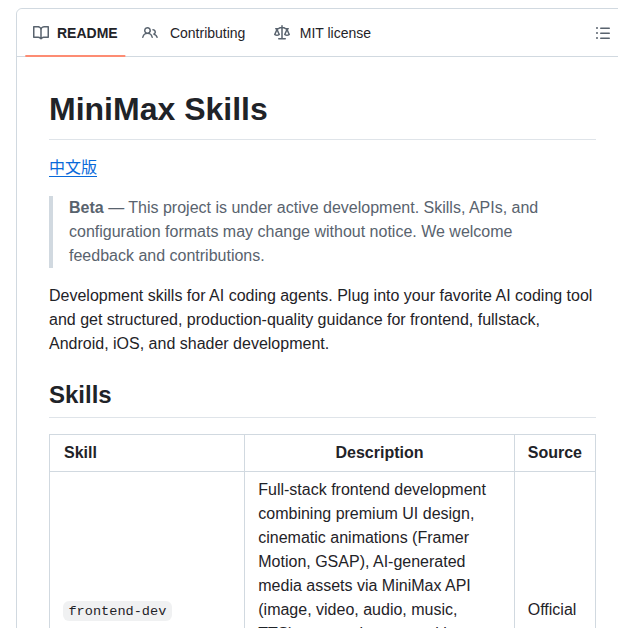Click the frontend-dev skill name
The height and width of the screenshot is (628, 618).
pos(117,611)
